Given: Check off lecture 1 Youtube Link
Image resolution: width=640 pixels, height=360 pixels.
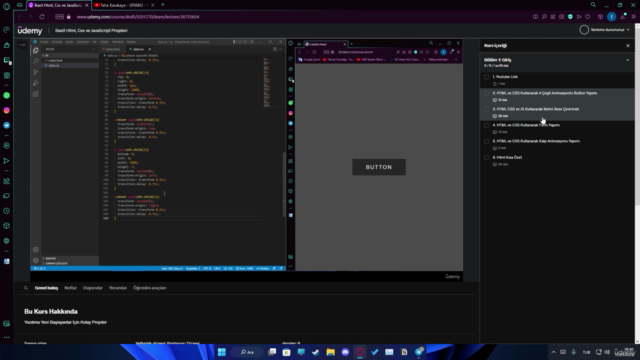Looking at the screenshot, I should point(486,77).
